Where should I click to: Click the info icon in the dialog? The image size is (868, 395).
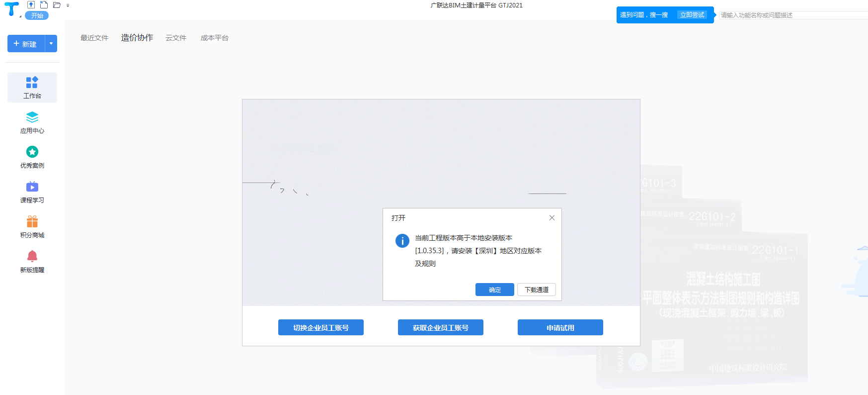point(402,241)
